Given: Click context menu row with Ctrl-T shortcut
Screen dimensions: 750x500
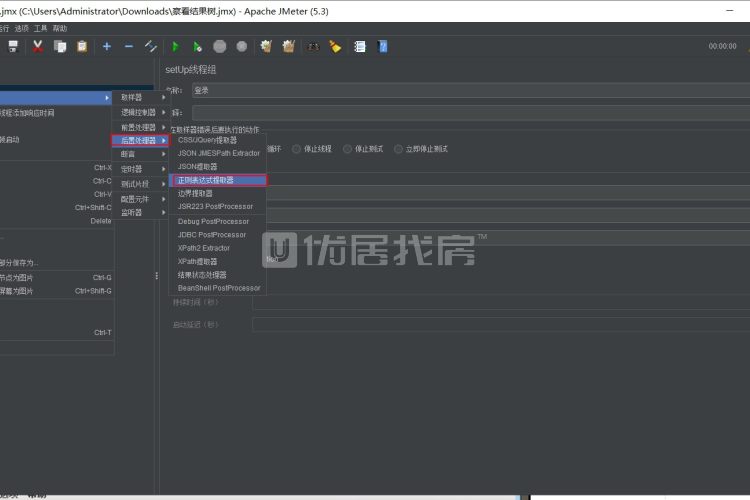Looking at the screenshot, I should [56, 333].
